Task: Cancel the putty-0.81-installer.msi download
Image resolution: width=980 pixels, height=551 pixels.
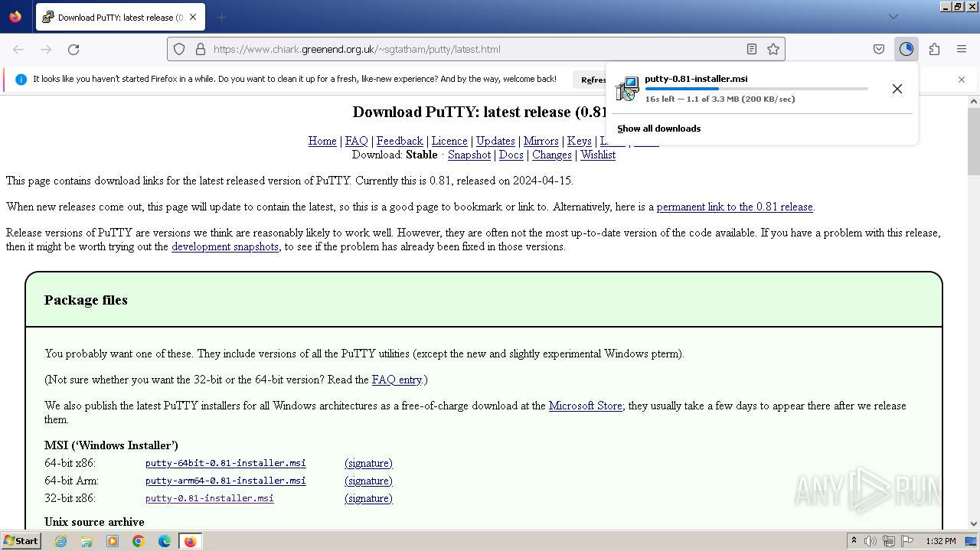Action: [x=897, y=89]
